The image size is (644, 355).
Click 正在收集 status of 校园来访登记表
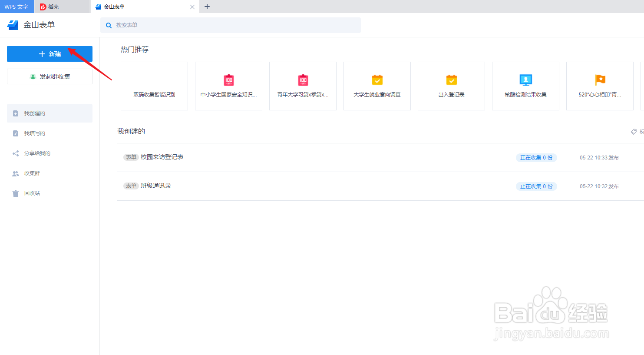click(536, 158)
